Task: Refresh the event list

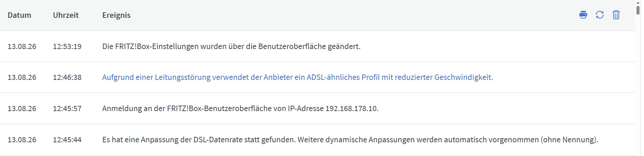Action: pos(600,15)
